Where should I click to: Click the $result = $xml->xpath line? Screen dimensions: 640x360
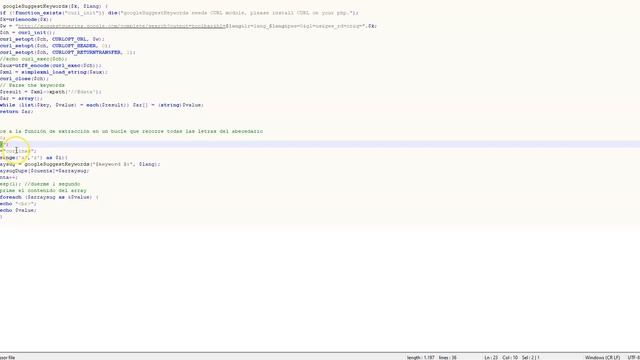click(x=51, y=92)
